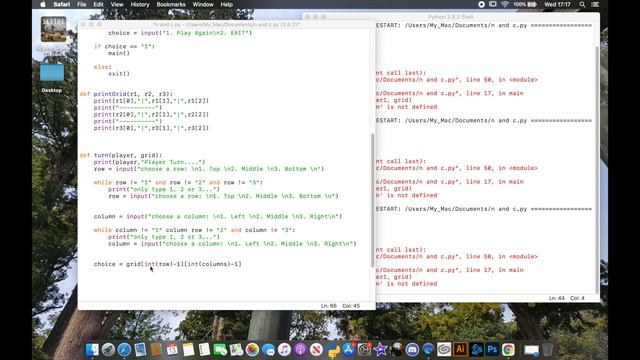Click the editor window vertical scrollbar

[373, 200]
